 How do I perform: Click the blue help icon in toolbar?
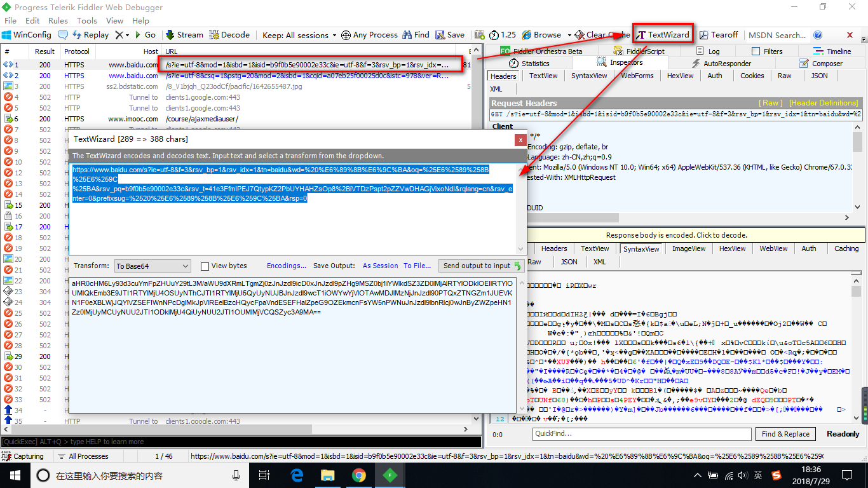tap(818, 35)
